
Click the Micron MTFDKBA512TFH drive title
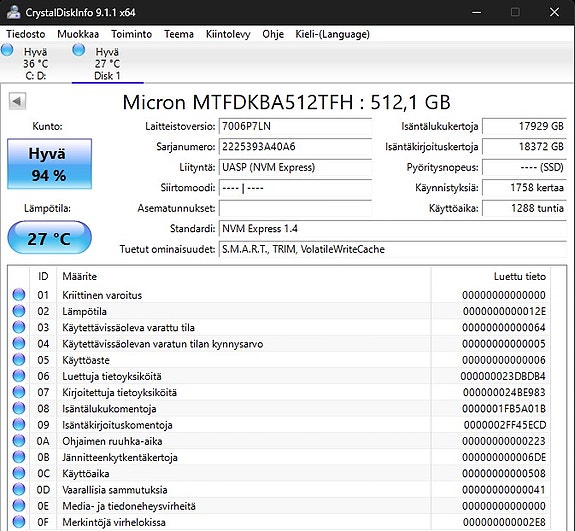286,102
